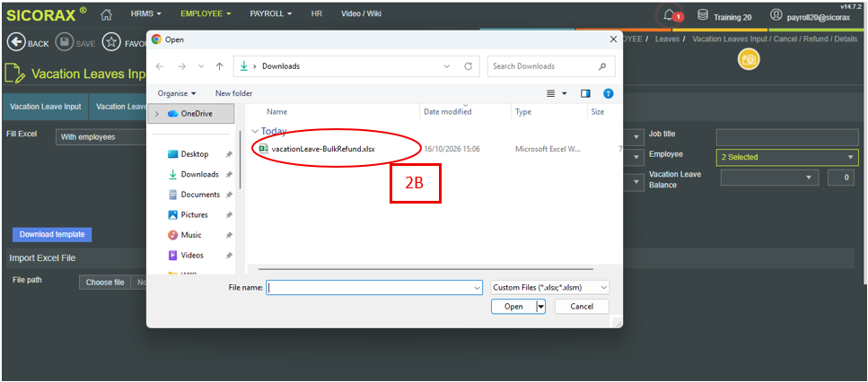Screen dimensions: 868x382
Task: Expand the OneDrive tree node
Action: (x=157, y=113)
